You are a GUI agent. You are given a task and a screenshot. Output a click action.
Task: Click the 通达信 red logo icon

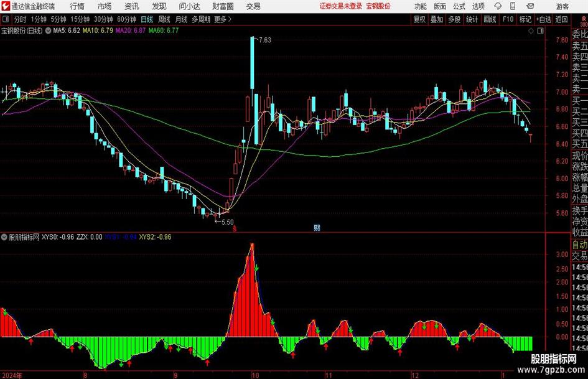pyautogui.click(x=5, y=6)
